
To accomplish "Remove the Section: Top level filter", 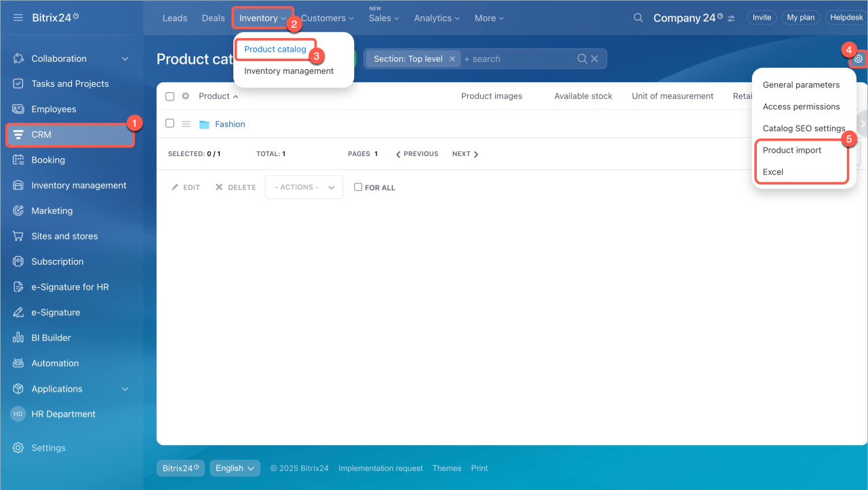I will [x=452, y=59].
